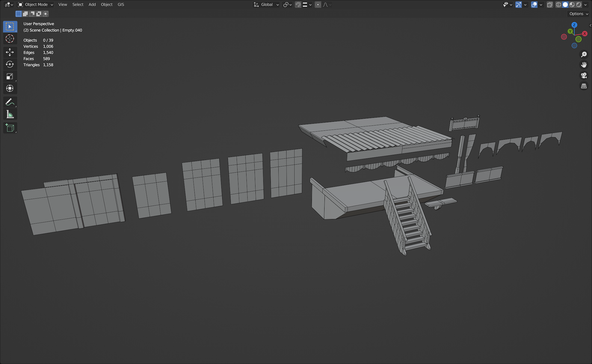Open the Add menu
The image size is (592, 364).
pos(92,5)
